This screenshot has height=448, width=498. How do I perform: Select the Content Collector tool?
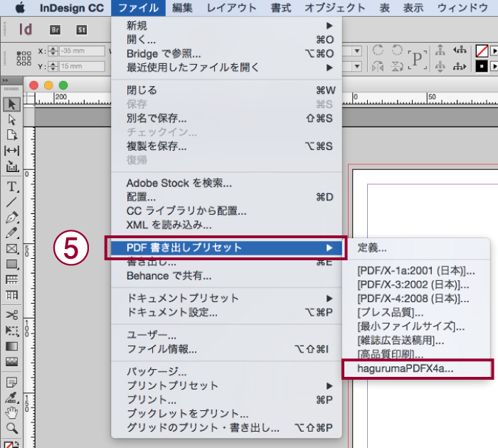12,166
